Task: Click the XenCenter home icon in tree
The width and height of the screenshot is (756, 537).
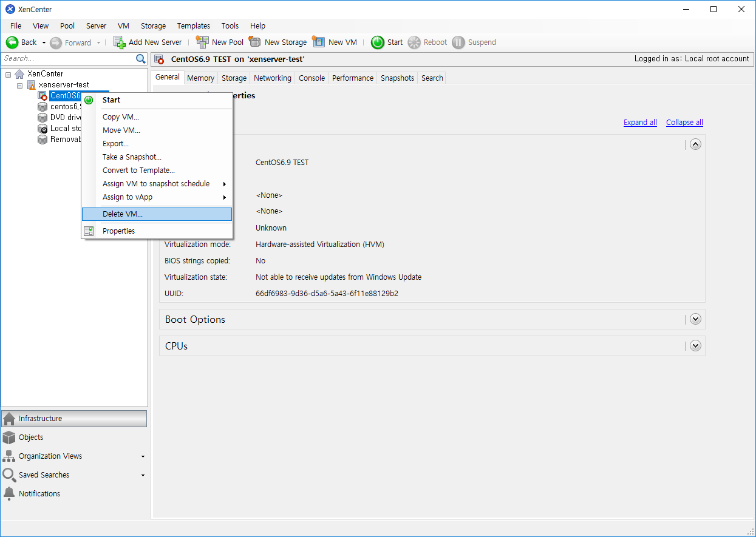Action: tap(19, 74)
